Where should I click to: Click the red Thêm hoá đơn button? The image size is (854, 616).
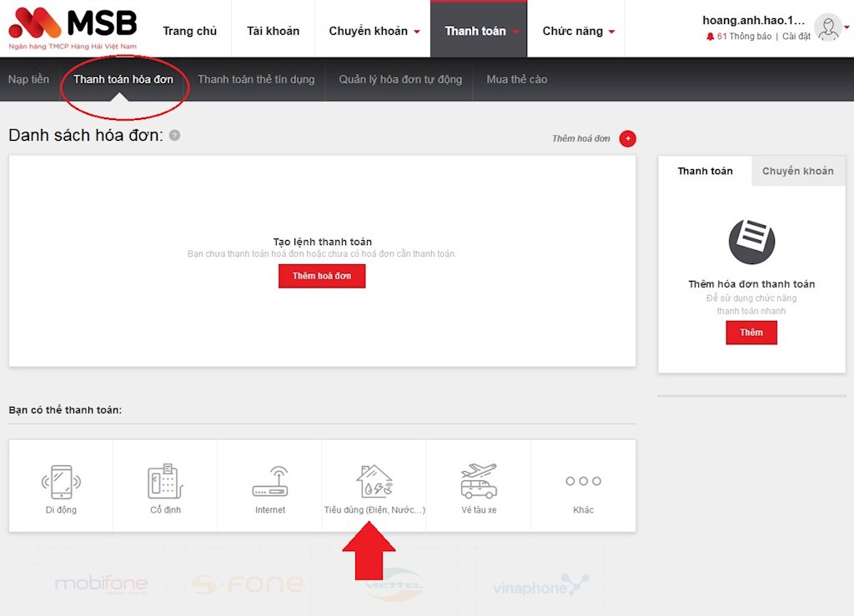point(322,276)
